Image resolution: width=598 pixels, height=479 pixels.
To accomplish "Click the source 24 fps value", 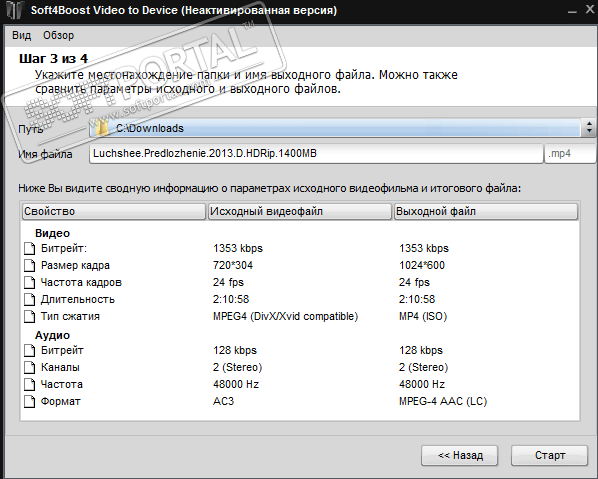I will (228, 282).
